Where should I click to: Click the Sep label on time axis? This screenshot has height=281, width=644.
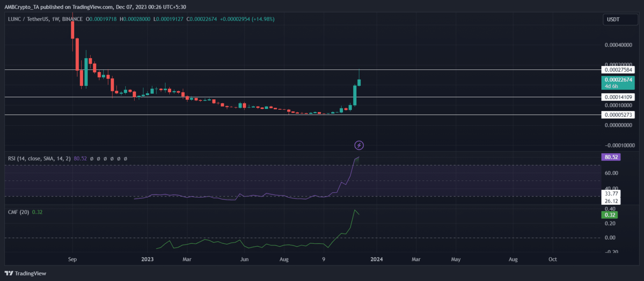click(73, 259)
